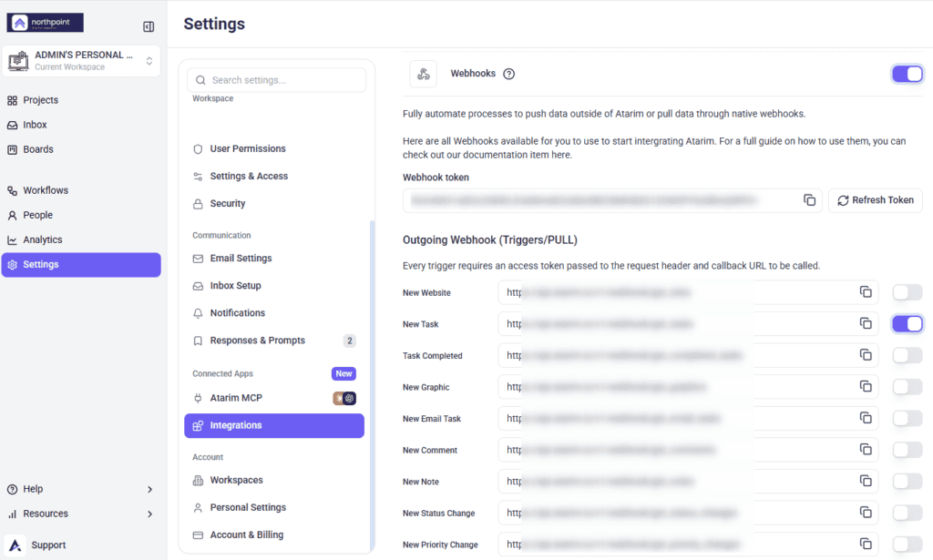This screenshot has width=933, height=560.
Task: Click the Refresh Token button
Action: (x=876, y=200)
